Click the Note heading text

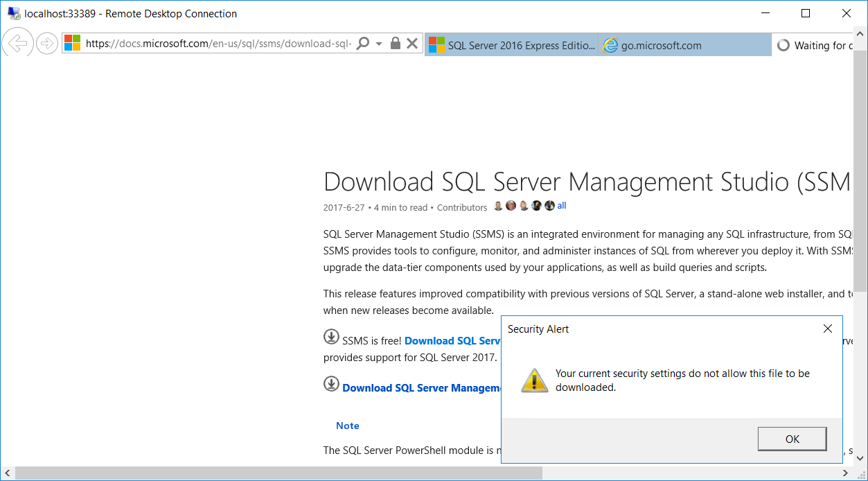pyautogui.click(x=348, y=426)
